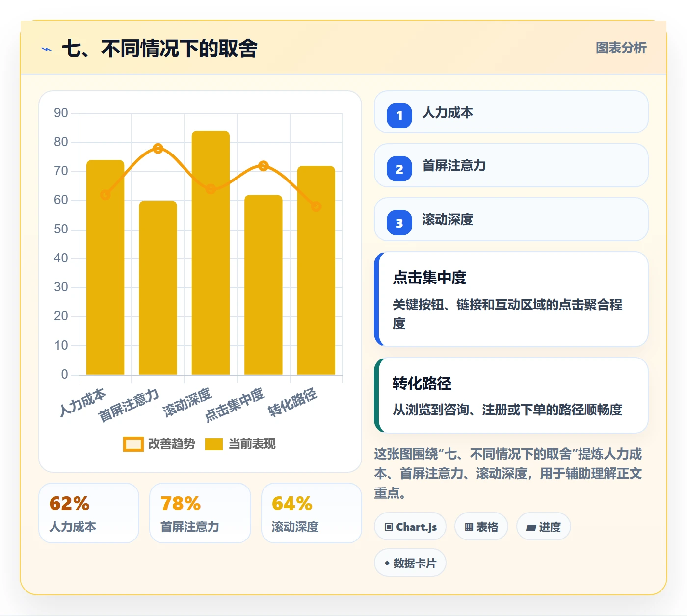
Task: Click the 当前表现 legend label
Action: (252, 444)
